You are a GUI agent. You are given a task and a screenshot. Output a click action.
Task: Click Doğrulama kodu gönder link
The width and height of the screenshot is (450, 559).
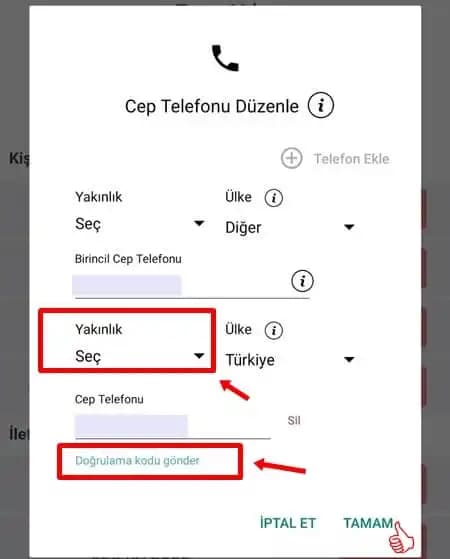tap(137, 461)
